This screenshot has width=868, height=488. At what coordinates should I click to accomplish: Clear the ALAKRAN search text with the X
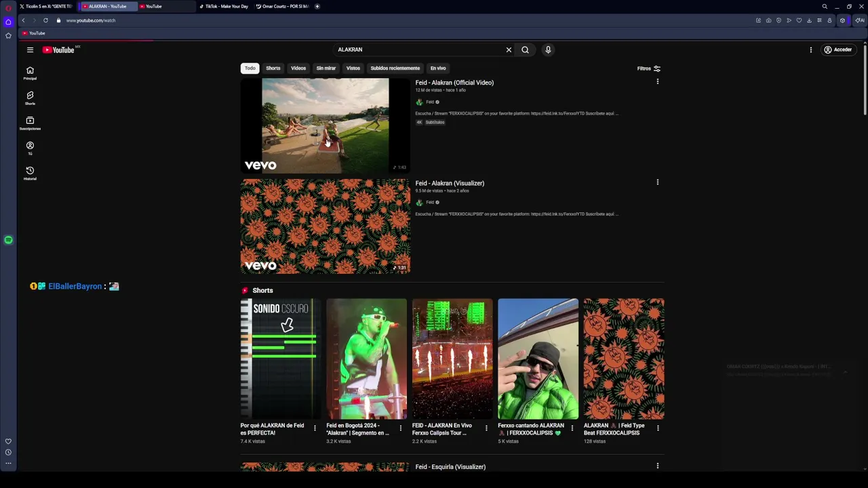pos(509,49)
